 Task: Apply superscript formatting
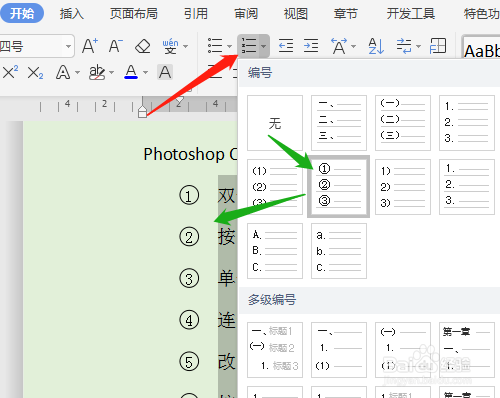[x=10, y=72]
